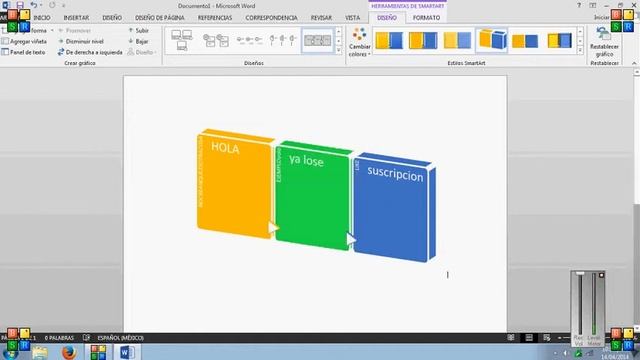Open the Diseño dropdown in Crear gráfico

tap(142, 52)
